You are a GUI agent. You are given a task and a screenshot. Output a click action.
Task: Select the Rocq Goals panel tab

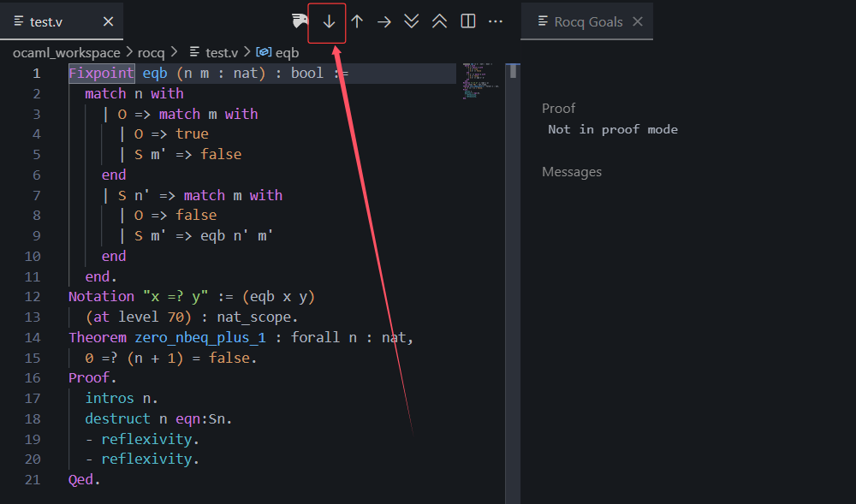tap(587, 21)
